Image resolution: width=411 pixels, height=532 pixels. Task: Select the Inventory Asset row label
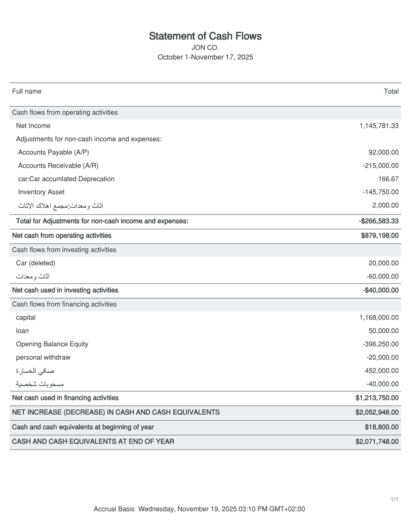pos(41,192)
